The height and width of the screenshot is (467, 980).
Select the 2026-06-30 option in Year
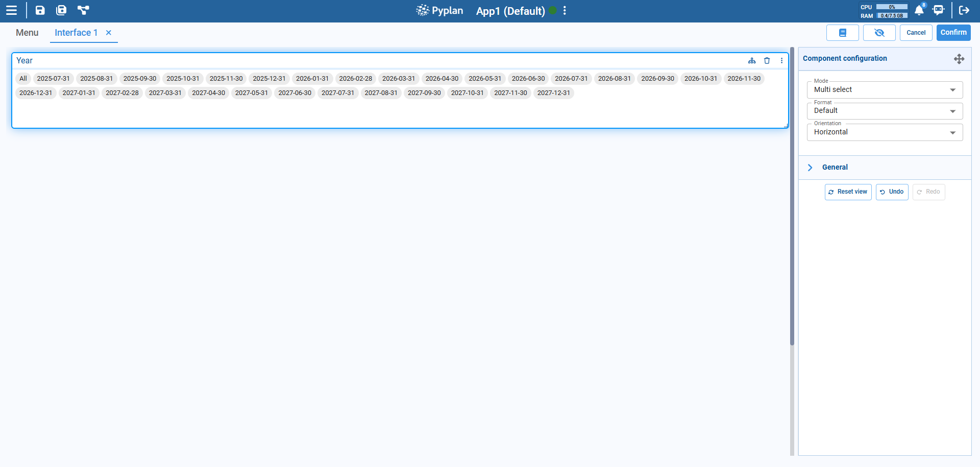point(528,78)
